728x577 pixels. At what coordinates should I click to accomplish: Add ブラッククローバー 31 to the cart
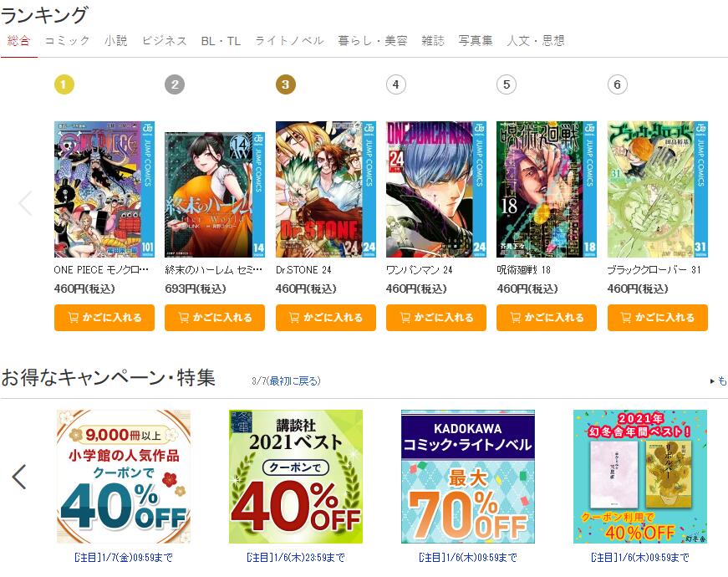[x=658, y=318]
